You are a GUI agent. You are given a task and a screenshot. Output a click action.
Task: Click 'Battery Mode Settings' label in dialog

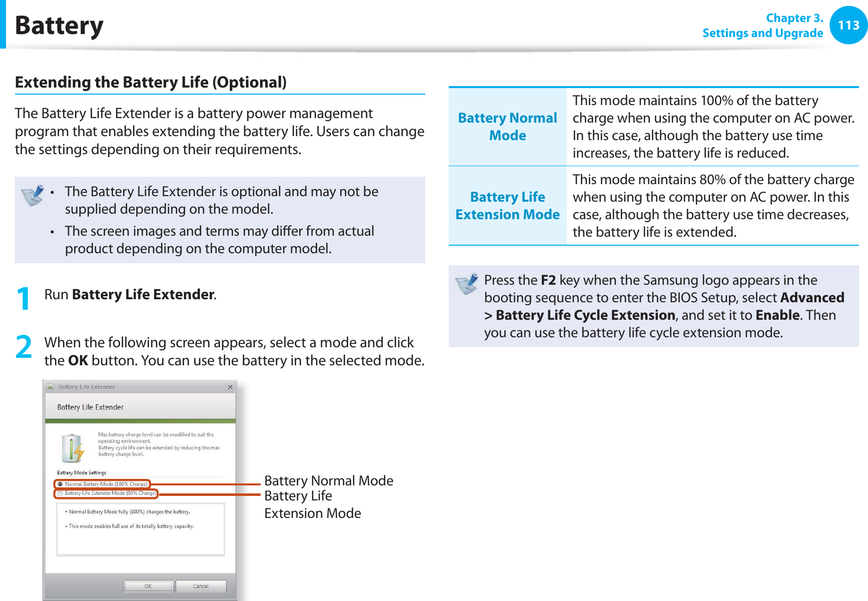tap(82, 472)
